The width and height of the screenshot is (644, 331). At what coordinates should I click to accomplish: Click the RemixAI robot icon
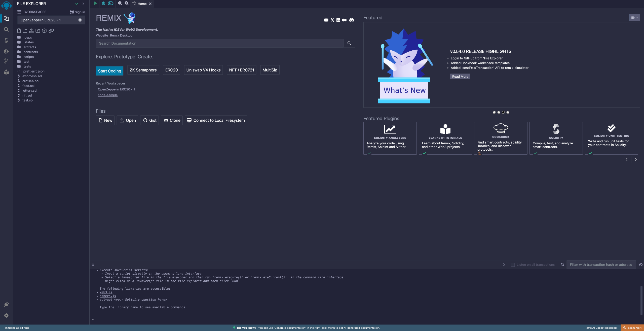coord(103,3)
